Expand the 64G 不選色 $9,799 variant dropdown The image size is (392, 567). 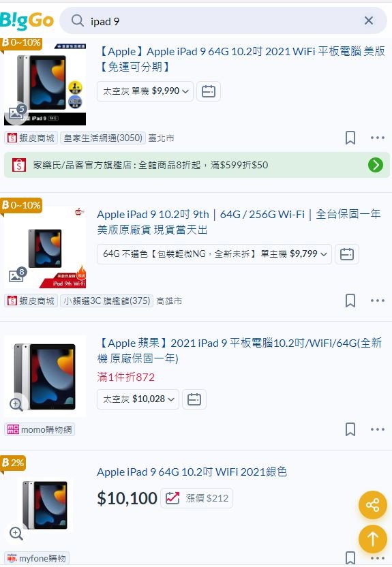(214, 254)
